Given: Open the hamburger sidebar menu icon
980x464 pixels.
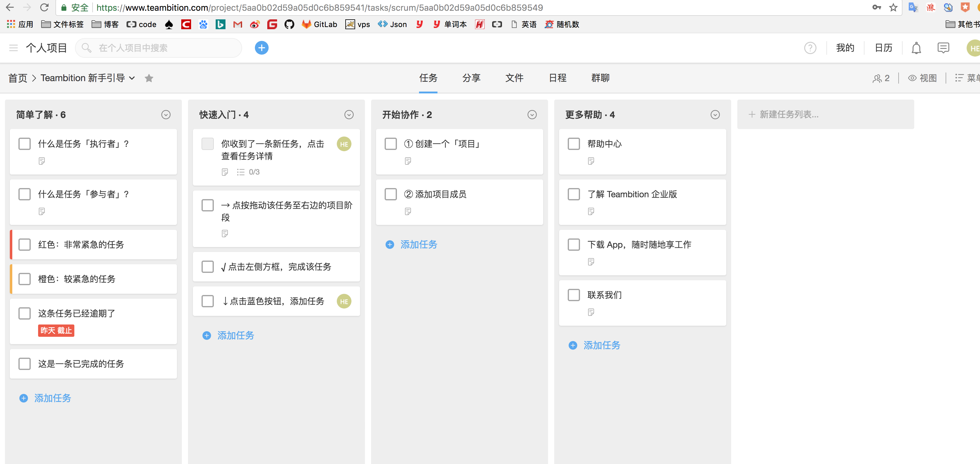Looking at the screenshot, I should click(x=13, y=48).
